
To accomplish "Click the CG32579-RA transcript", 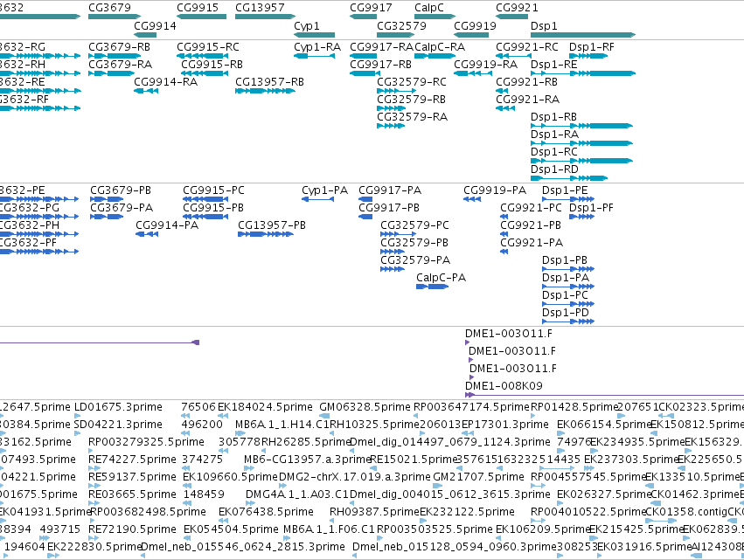I will (x=391, y=126).
